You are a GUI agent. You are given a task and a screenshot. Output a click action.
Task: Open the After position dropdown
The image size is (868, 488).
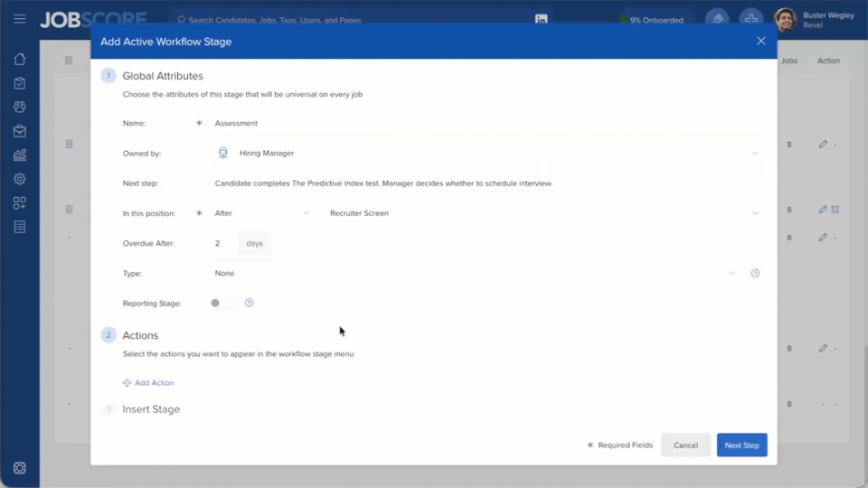[262, 213]
